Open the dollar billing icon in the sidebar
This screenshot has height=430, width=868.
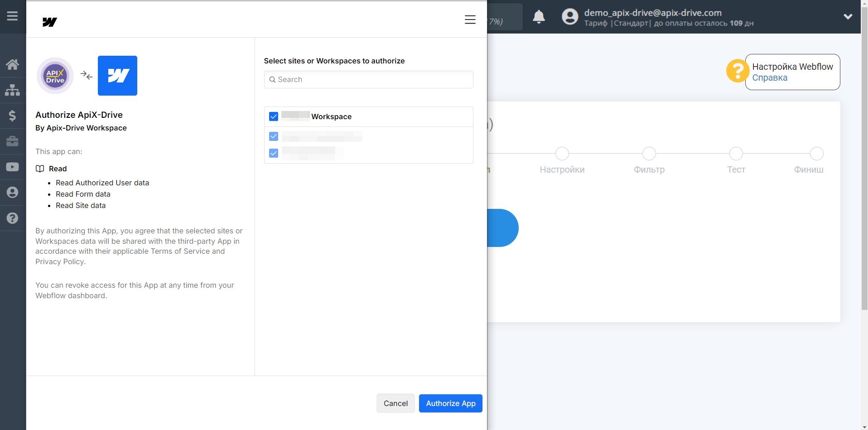point(12,116)
